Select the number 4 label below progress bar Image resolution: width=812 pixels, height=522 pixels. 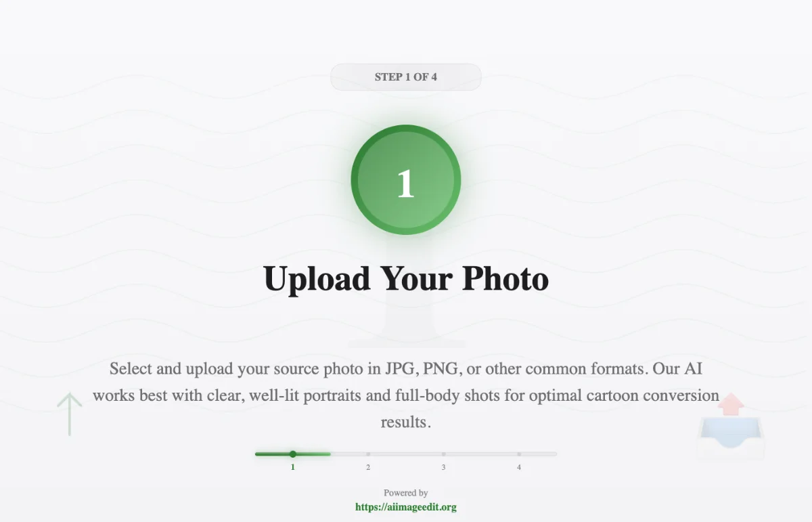[519, 467]
